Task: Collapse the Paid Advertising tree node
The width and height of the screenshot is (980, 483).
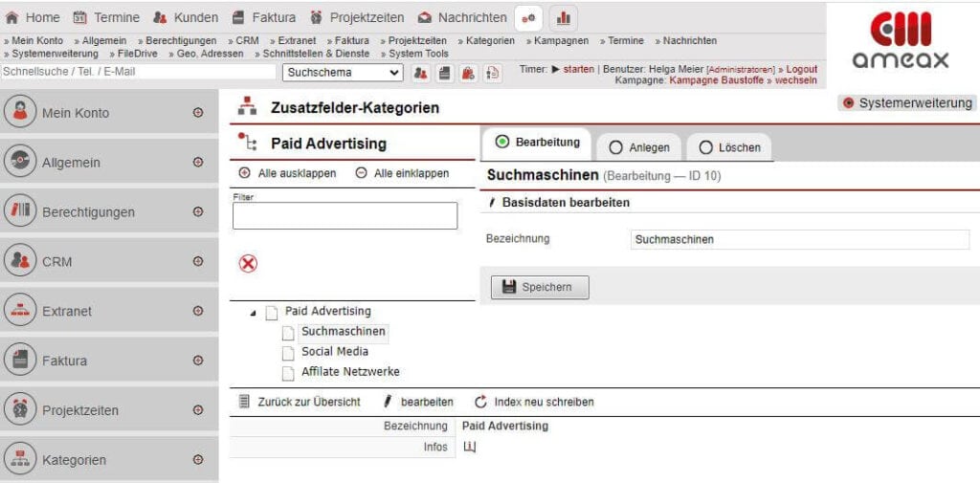Action: [x=253, y=314]
